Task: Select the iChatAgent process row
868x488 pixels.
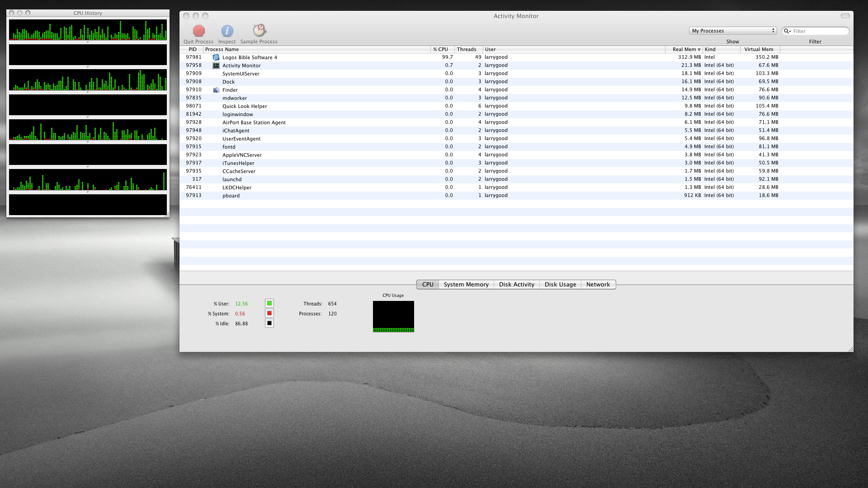Action: pyautogui.click(x=516, y=131)
